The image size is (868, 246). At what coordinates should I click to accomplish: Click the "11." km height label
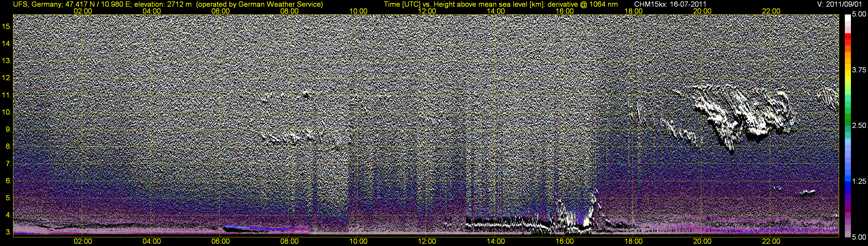coord(7,95)
